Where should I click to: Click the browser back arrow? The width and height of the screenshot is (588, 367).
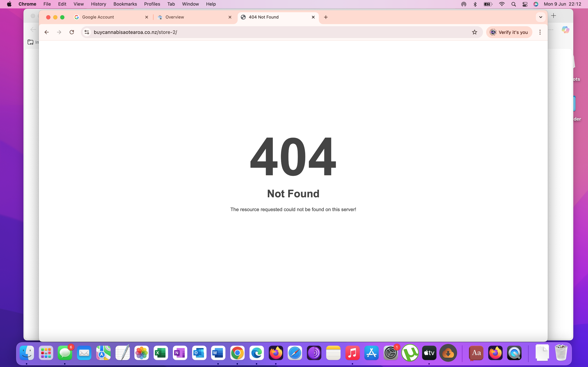(x=46, y=32)
